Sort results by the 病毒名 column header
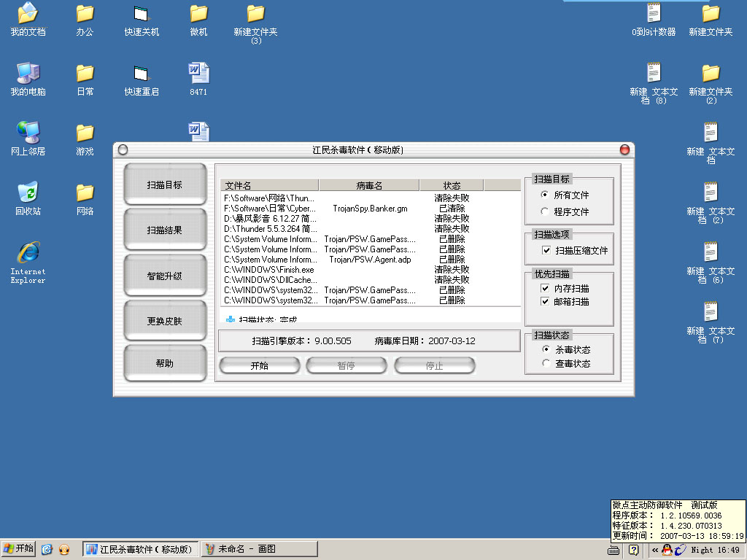 pos(369,185)
